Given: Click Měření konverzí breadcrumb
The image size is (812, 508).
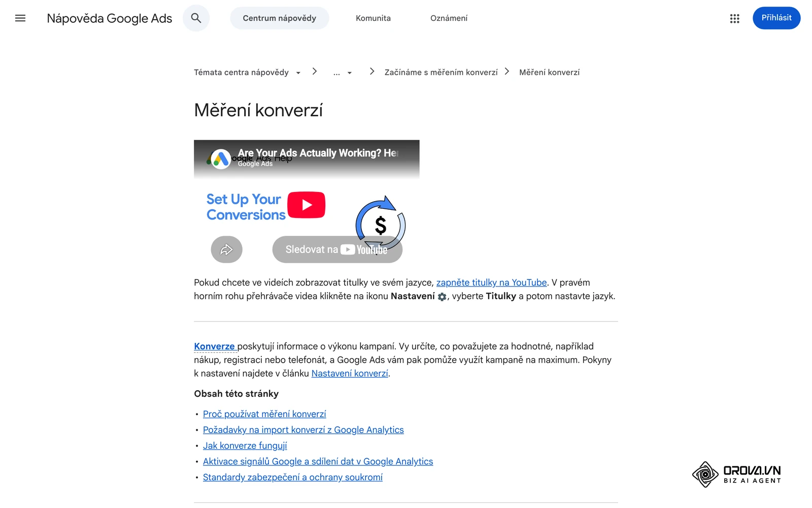Looking at the screenshot, I should pos(549,72).
